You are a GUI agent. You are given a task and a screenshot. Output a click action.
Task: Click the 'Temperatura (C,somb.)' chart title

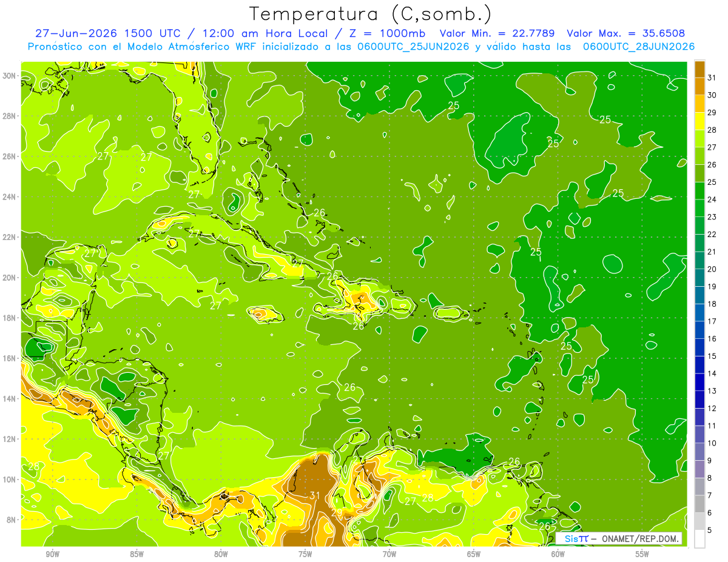tap(370, 14)
